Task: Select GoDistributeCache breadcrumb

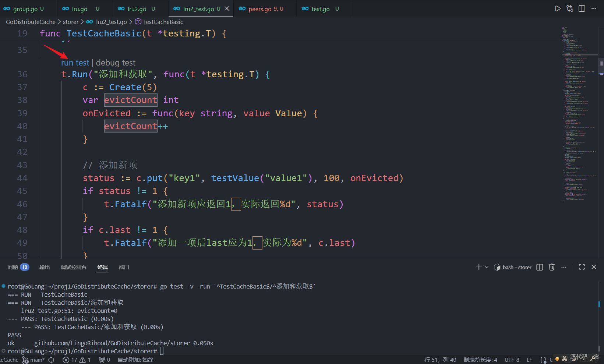Action: [31, 22]
